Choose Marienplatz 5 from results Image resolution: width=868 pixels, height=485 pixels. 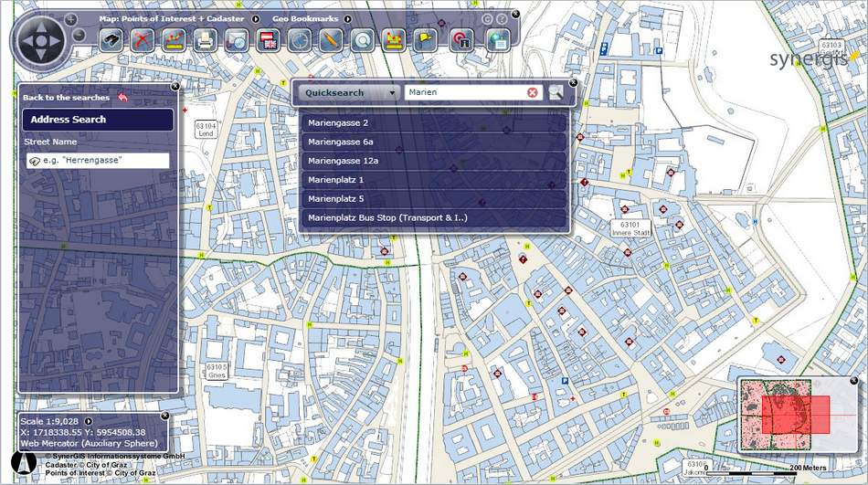click(x=434, y=199)
